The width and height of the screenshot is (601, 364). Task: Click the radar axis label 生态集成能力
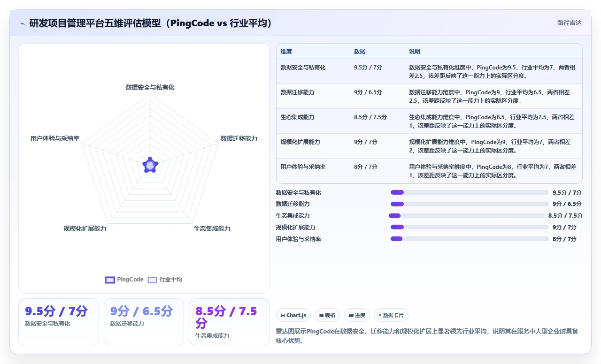pyautogui.click(x=212, y=228)
